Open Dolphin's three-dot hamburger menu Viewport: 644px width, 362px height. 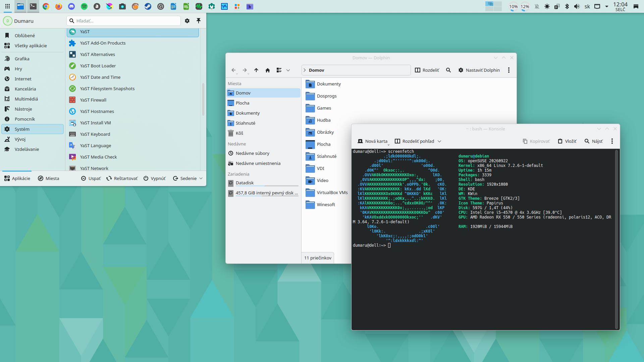pos(509,70)
